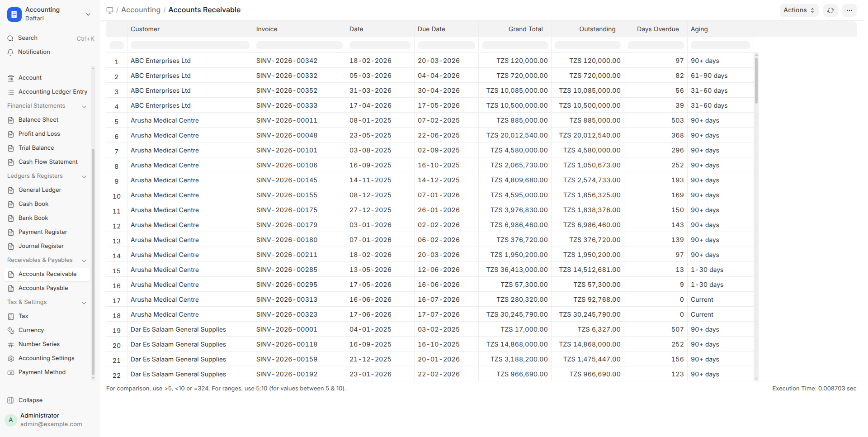Click the Accounting Ledger Entry list icon
This screenshot has width=868, height=437.
(11, 92)
